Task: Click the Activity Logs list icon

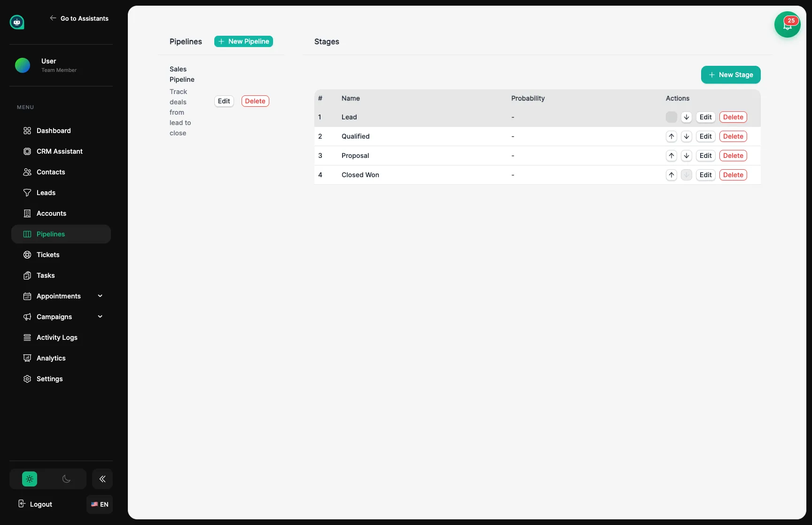Action: click(x=27, y=337)
